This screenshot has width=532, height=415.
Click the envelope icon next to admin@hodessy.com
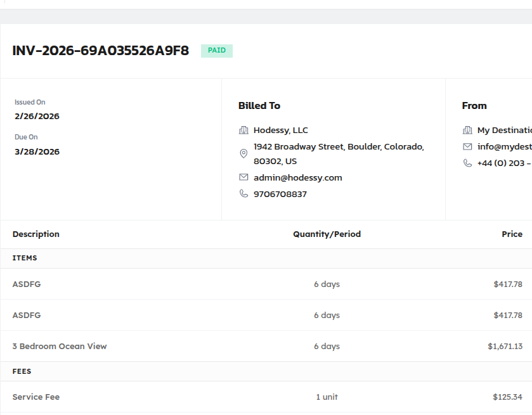pyautogui.click(x=243, y=177)
